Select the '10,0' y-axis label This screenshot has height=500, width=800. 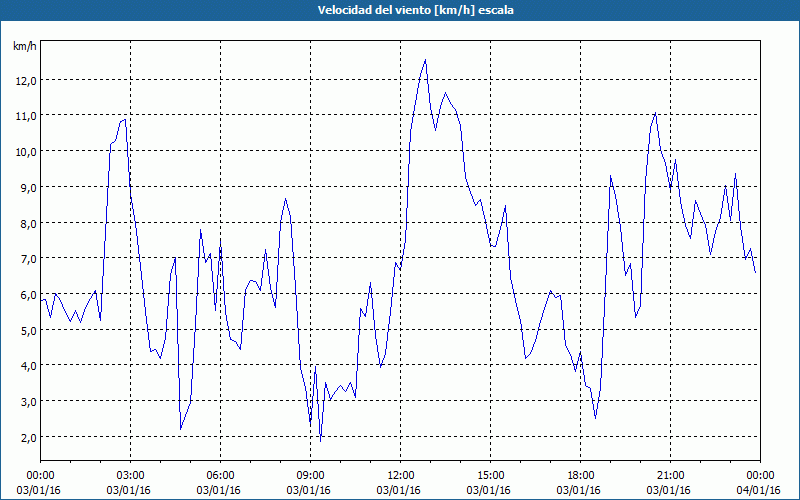click(27, 152)
